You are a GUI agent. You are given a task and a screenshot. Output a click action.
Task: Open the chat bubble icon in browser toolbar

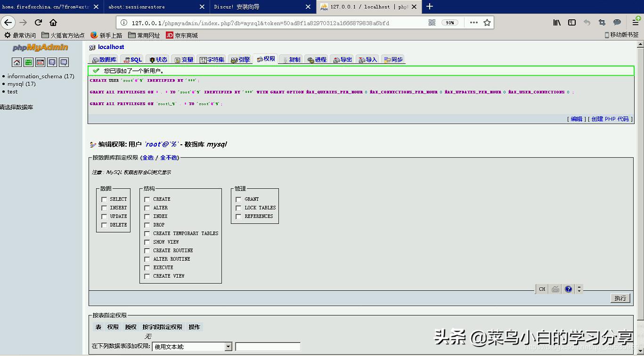coord(617,22)
